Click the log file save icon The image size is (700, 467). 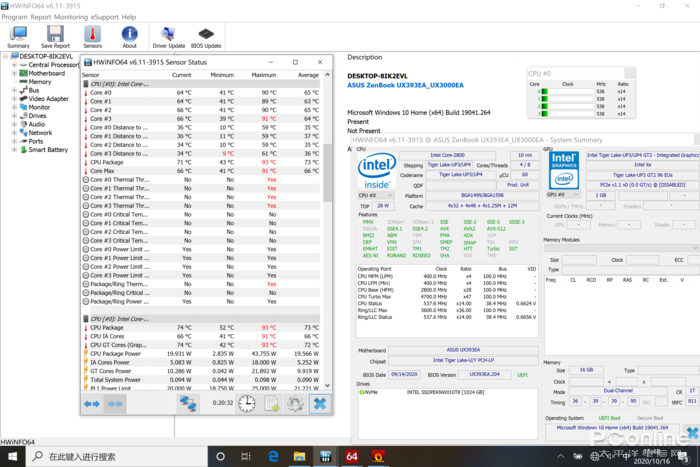[271, 403]
